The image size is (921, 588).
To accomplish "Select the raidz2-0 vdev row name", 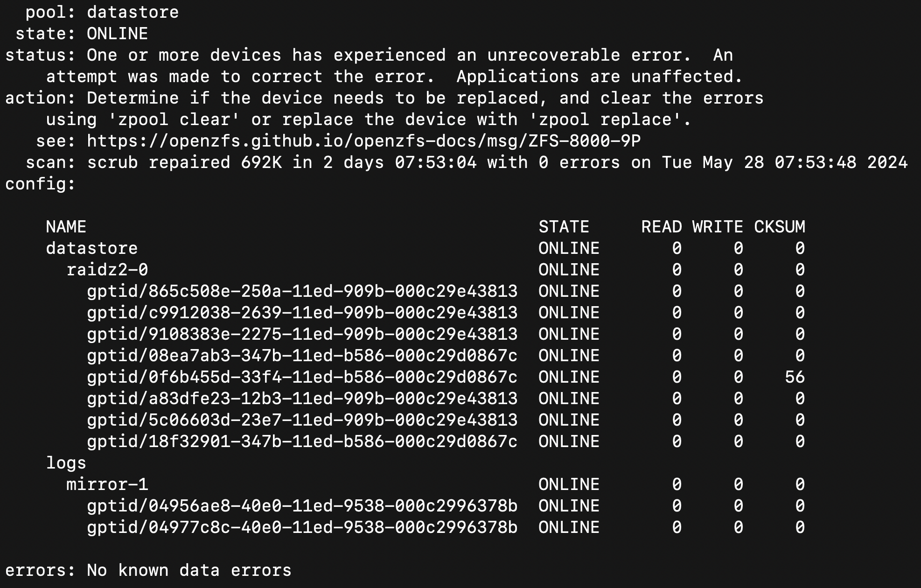I will (x=107, y=270).
